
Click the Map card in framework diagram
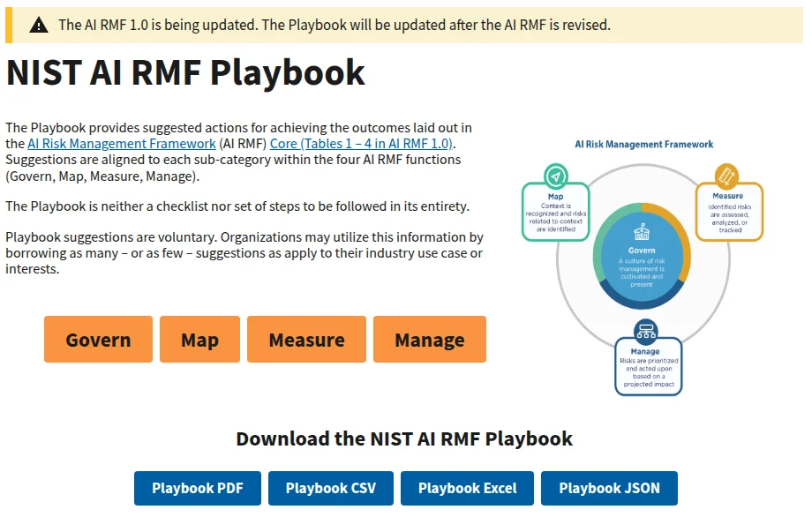coord(556,211)
